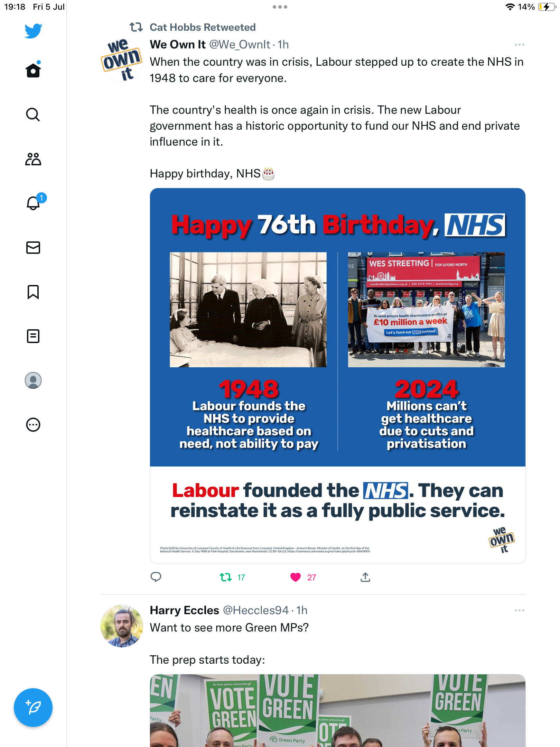
Task: Undo retweet on We Own It post
Action: (226, 577)
